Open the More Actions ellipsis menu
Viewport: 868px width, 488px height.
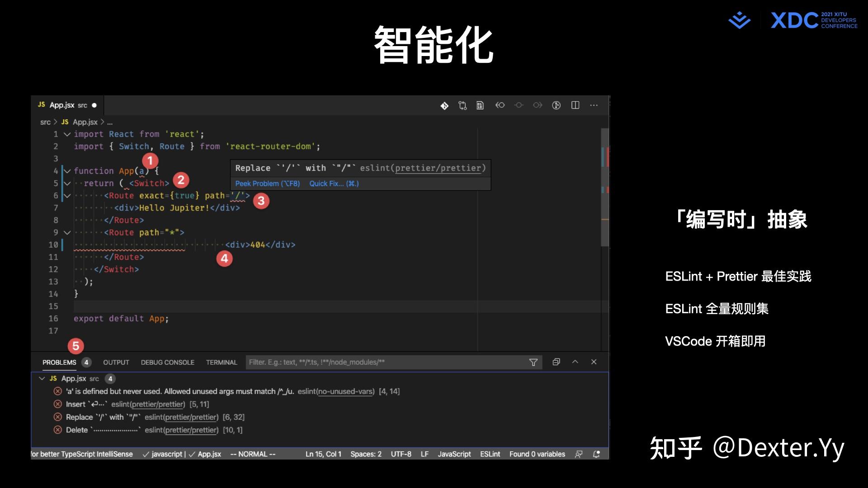click(594, 105)
